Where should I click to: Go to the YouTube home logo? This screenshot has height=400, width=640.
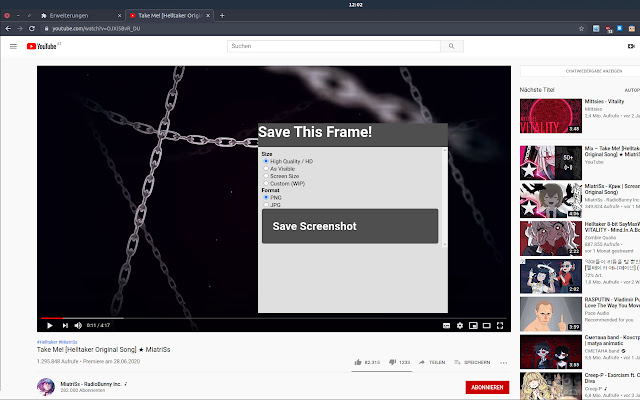coord(42,46)
